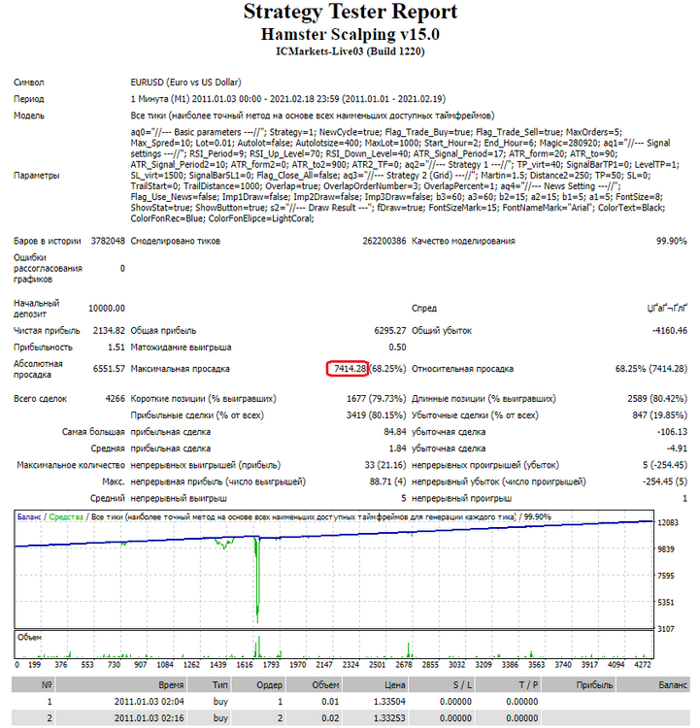Image resolution: width=700 pixels, height=728 pixels.
Task: Click the "Объем" volume panel label
Action: pyautogui.click(x=29, y=638)
